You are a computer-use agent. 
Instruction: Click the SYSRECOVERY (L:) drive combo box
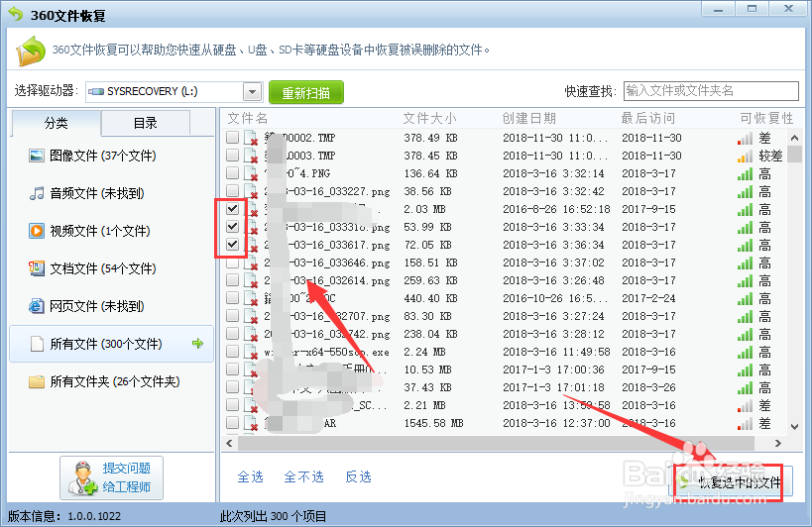pyautogui.click(x=174, y=92)
